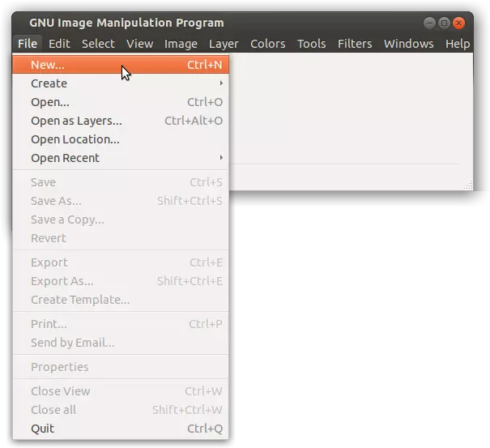Click the Save a Copy... entry
Viewport: 490px width, 448px height.
[121, 220]
